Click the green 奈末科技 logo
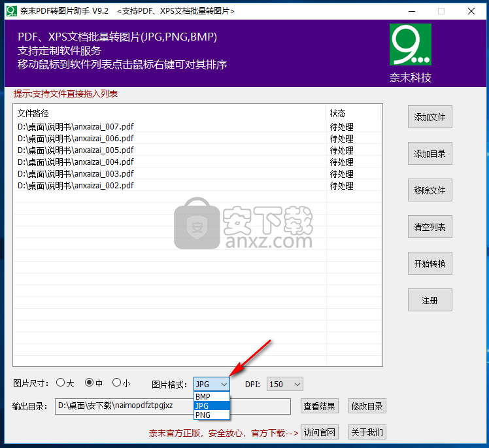The image size is (489, 448). (410, 44)
